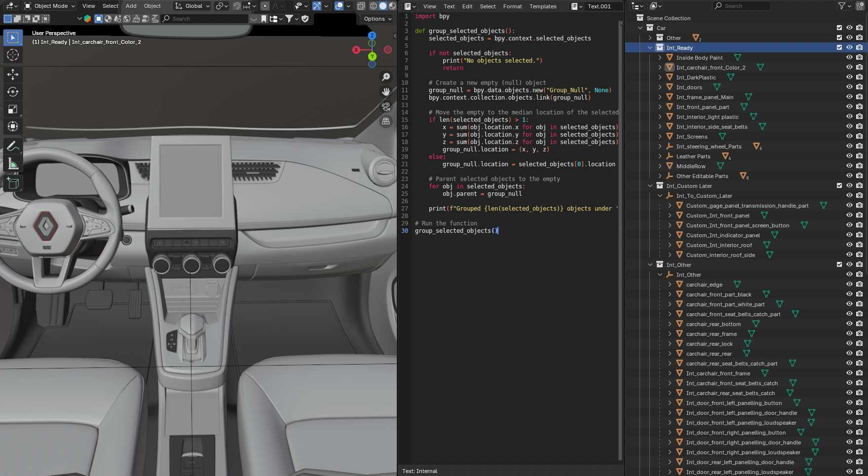Screen dimensions: 868x476
Task: Click the Add Cube tool
Action: coord(13,184)
